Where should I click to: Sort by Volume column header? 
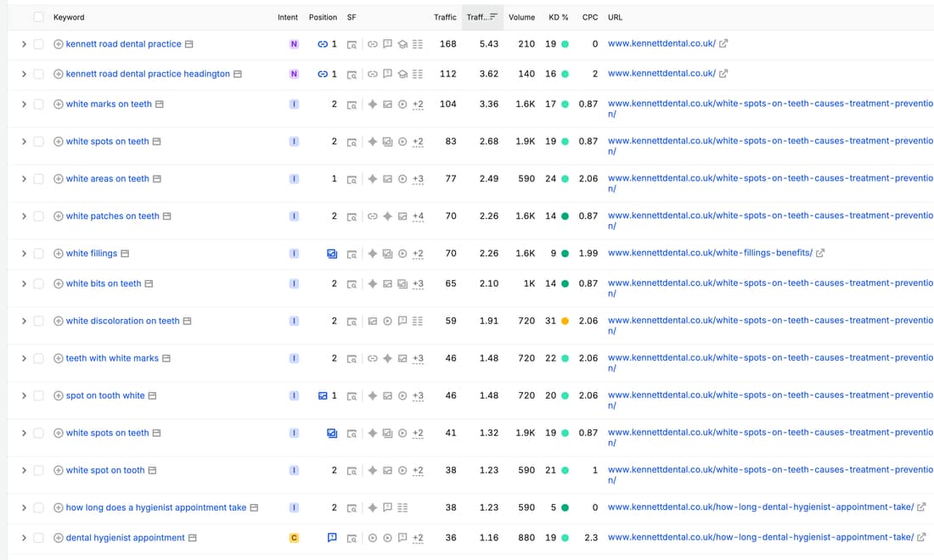pyautogui.click(x=522, y=17)
